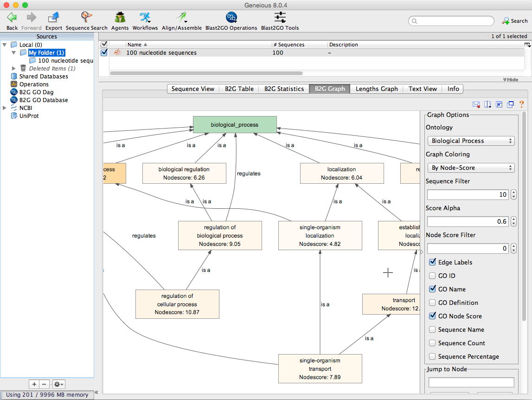
Task: Click the 100 nucleotide sequences document icon
Action: point(117,52)
